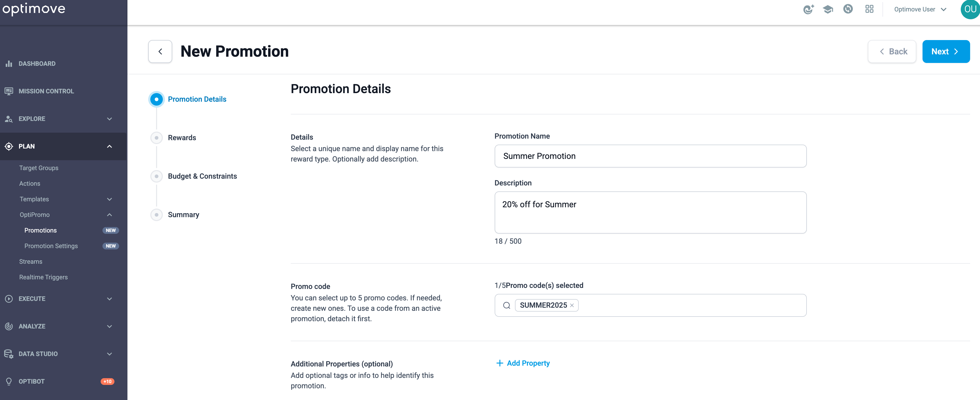Screen dimensions: 980x400
Task: Select the Budget & Constraints step circle
Action: click(x=156, y=176)
